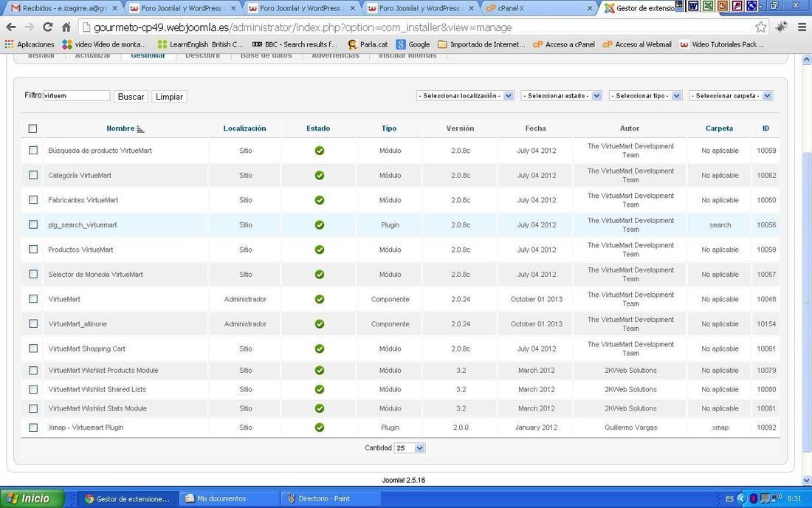Open the Excel shortcut in the Office bar
This screenshot has height=508, width=812.
click(x=707, y=6)
